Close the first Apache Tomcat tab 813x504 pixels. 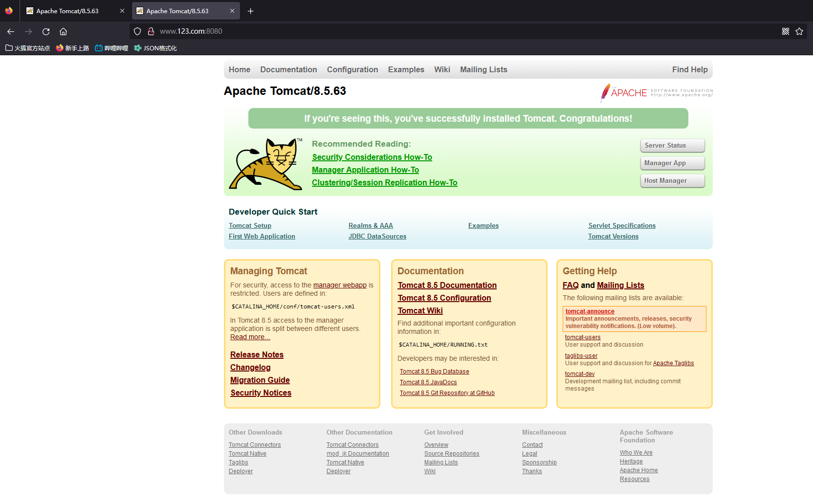(122, 11)
